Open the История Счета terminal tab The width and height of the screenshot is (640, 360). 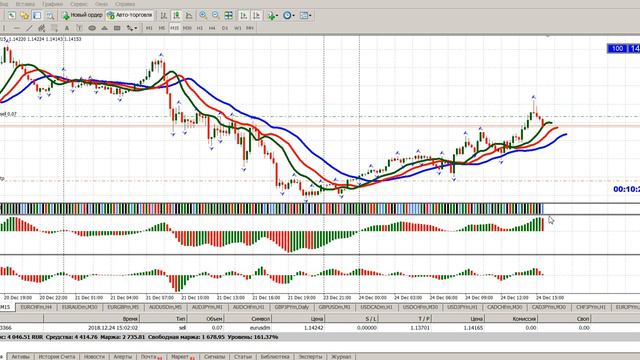point(57,357)
